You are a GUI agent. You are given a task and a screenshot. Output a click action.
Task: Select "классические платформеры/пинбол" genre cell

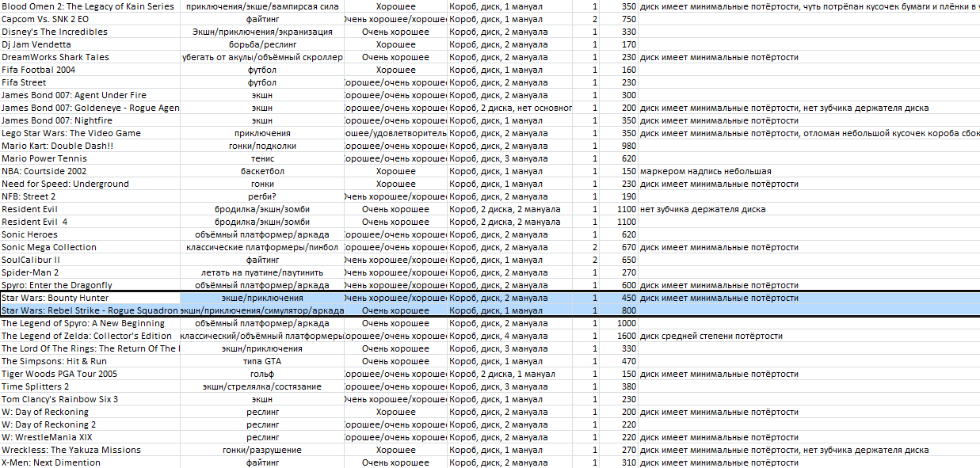262,247
